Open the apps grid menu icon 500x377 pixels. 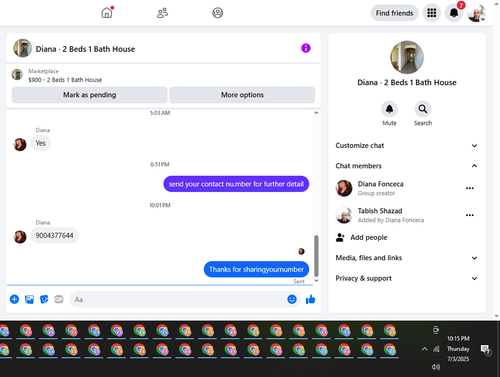pos(432,13)
